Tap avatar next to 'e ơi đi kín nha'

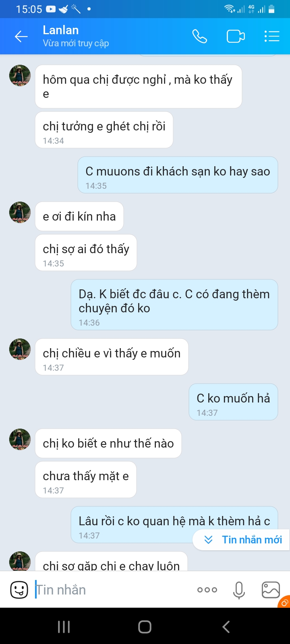tap(20, 213)
